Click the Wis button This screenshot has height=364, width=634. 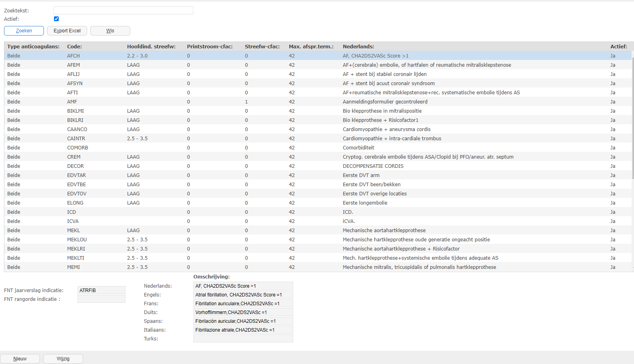tap(110, 31)
